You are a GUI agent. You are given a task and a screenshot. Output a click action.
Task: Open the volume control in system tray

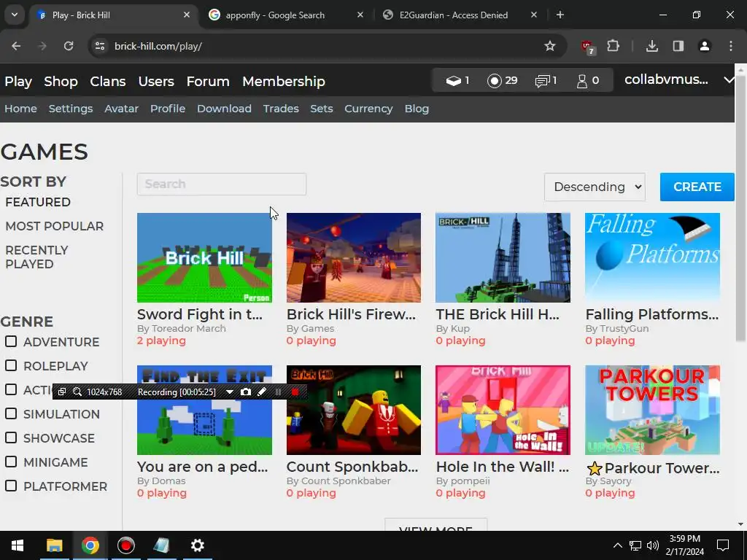point(653,545)
